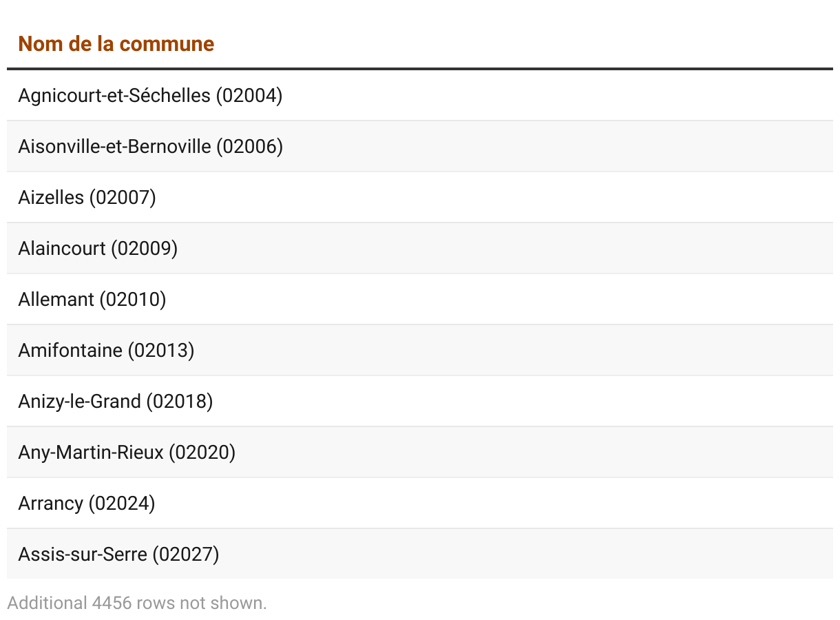Click the code 02013 beside Amifontaine
Viewport: 840px width, 620px height.
click(x=161, y=350)
